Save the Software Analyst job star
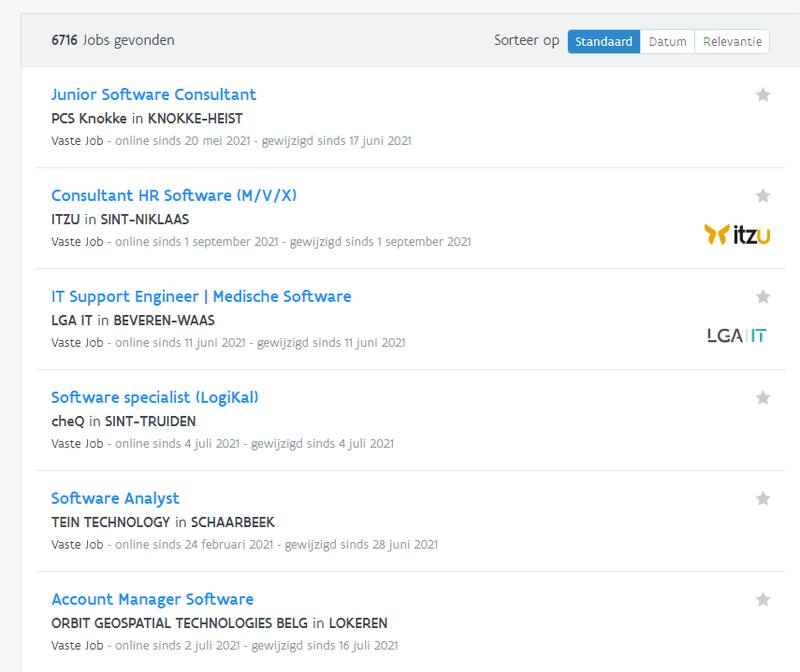This screenshot has height=672, width=800. coord(763,499)
